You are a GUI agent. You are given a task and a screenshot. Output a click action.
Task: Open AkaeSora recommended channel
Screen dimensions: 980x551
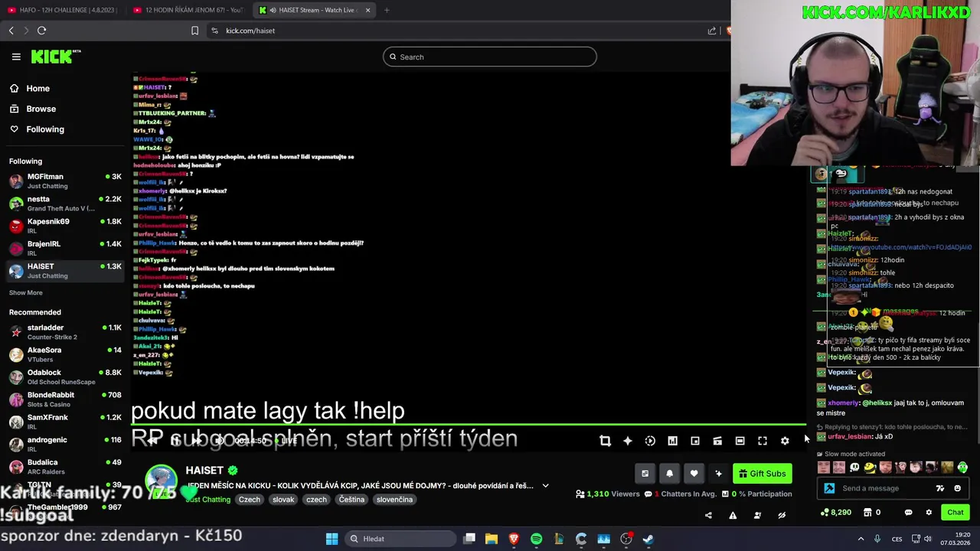click(x=65, y=354)
